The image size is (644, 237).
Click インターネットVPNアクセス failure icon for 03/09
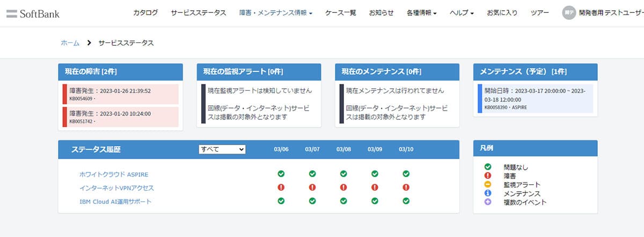coord(375,188)
